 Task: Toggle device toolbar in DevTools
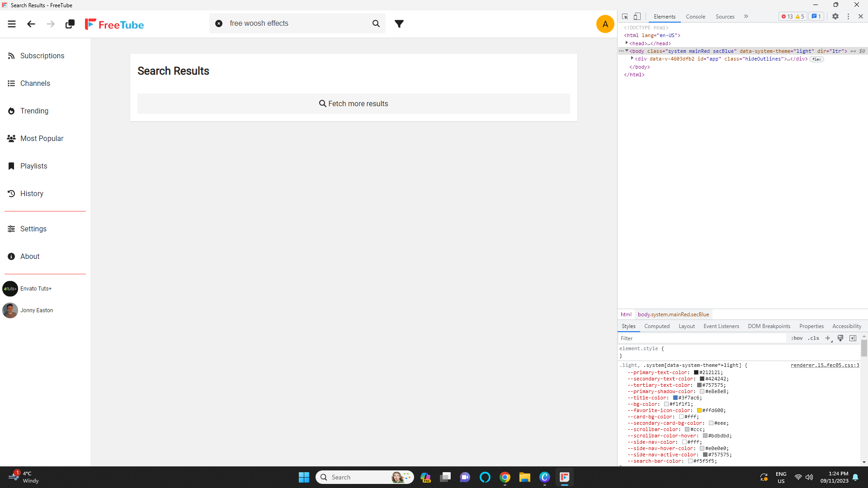[637, 16]
